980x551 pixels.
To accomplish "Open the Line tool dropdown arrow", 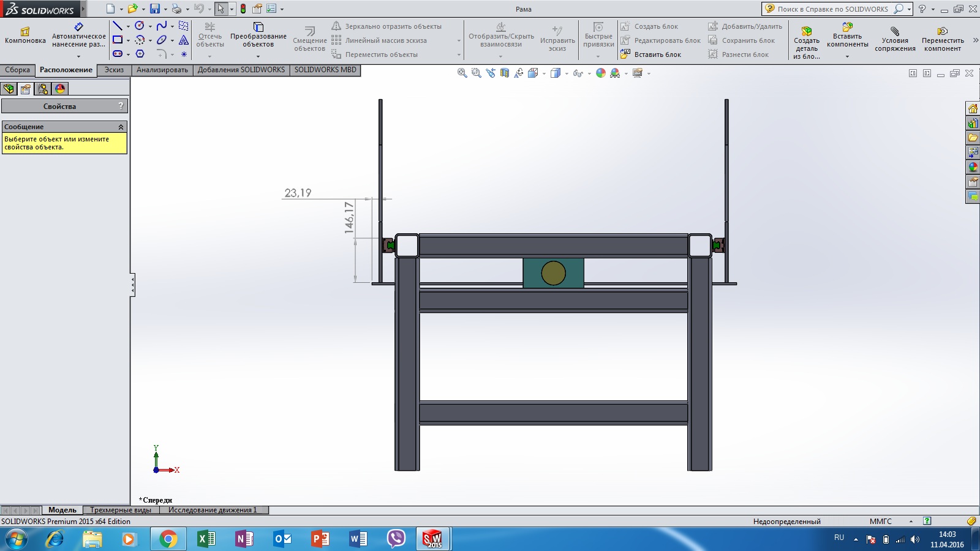I will click(x=128, y=26).
